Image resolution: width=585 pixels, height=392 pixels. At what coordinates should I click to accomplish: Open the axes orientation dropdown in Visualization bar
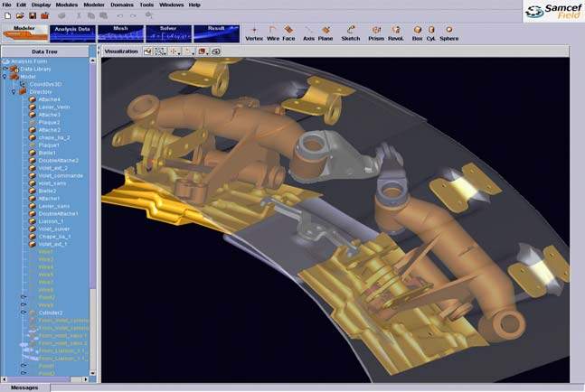[175, 51]
